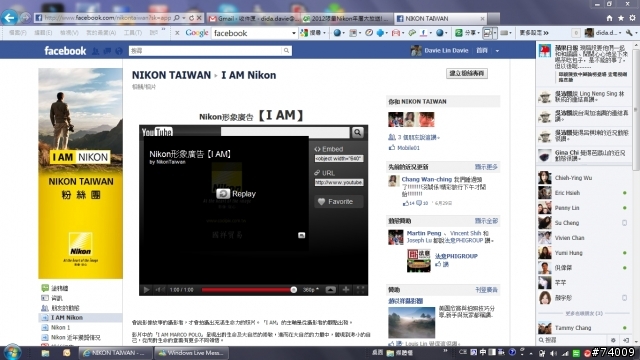640x360 pixels.
Task: Open the new blank tab button
Action: pyautogui.click(x=493, y=18)
